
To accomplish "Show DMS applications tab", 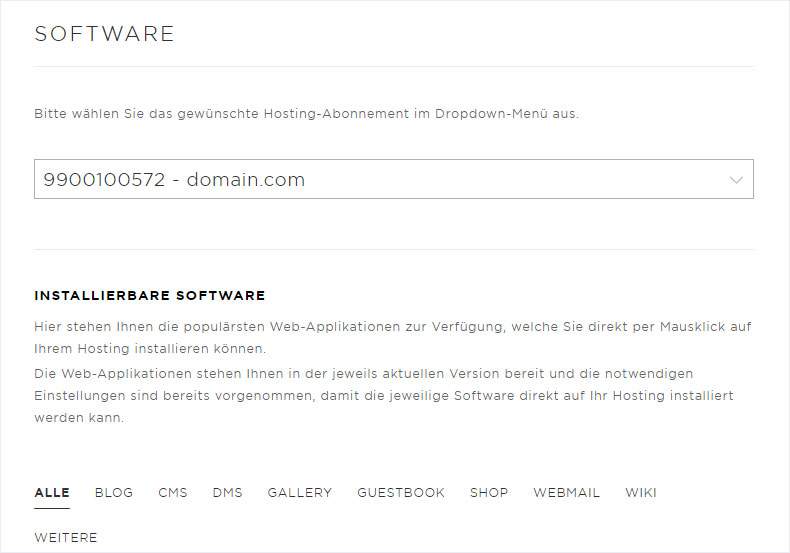I will [x=227, y=492].
